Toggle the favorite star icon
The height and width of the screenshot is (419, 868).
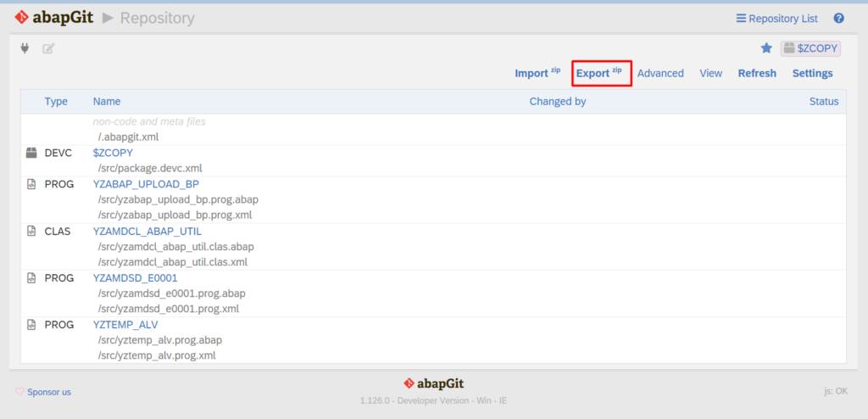click(766, 48)
